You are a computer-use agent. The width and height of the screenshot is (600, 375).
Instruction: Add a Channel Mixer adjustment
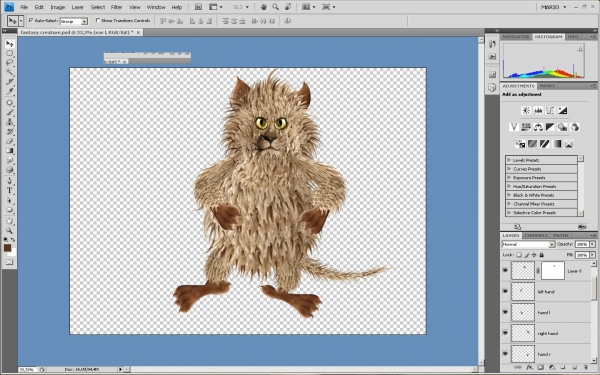point(575,127)
